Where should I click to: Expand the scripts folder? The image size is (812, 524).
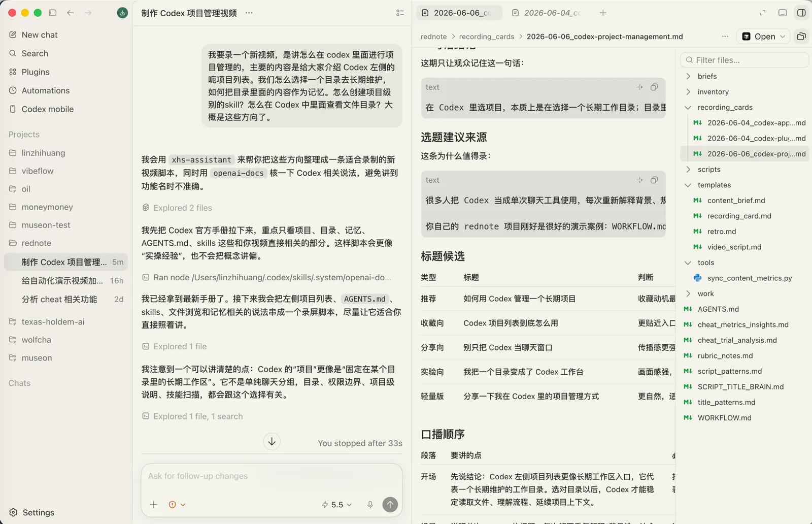744,170
